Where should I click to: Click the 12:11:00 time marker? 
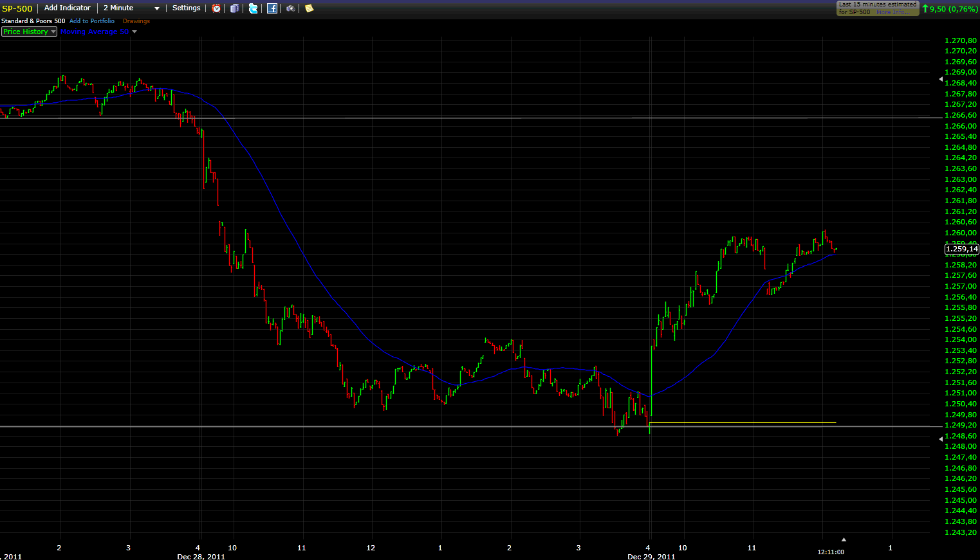tap(831, 552)
